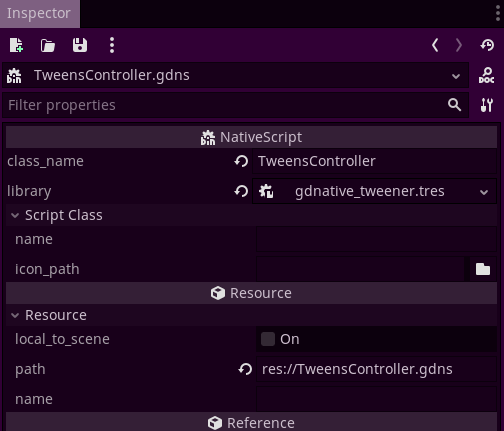504x431 pixels.
Task: Open extra resource options menu
Action: point(112,45)
